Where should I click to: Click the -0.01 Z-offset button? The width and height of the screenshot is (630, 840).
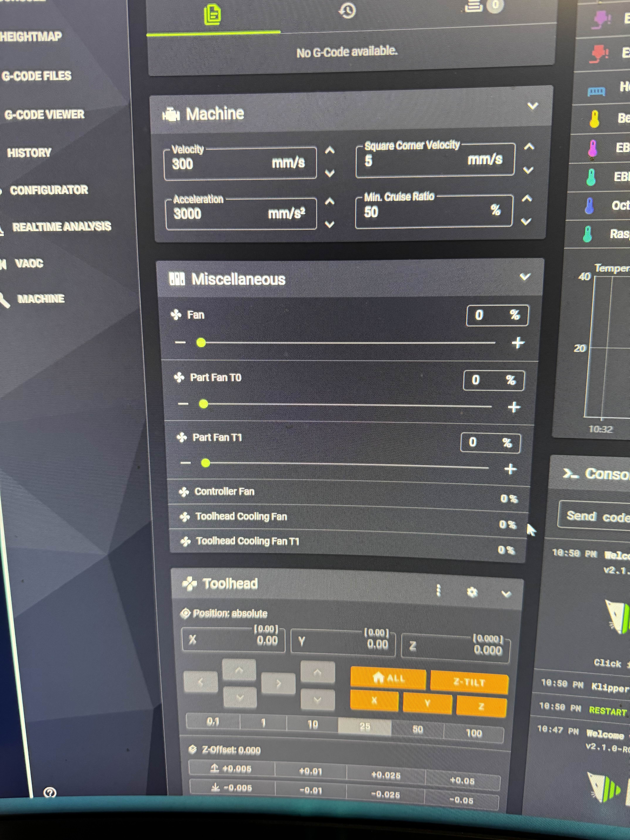311,790
